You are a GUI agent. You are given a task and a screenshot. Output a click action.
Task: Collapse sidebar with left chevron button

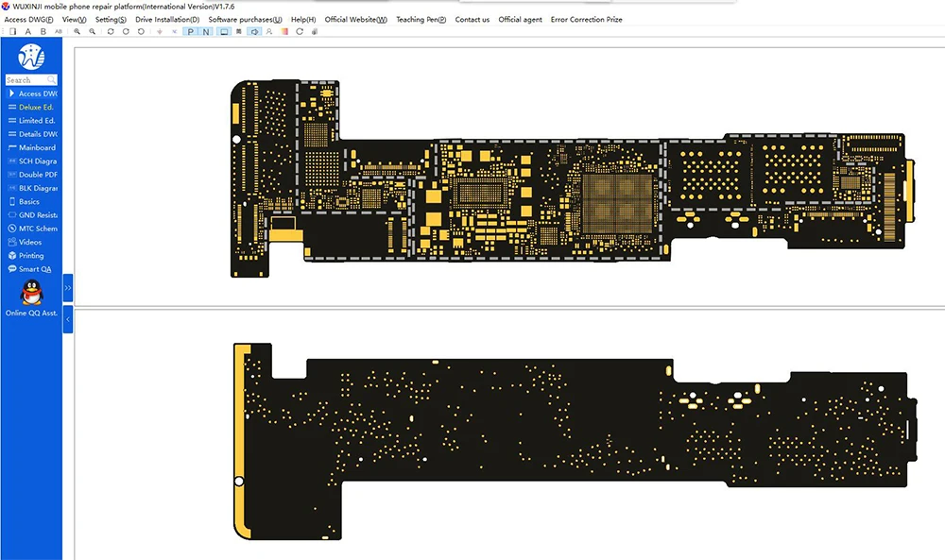(67, 320)
